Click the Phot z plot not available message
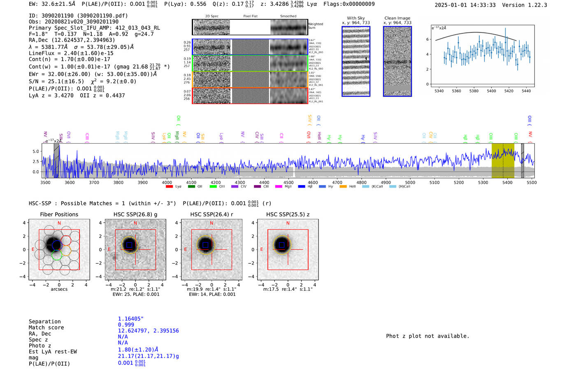576x392 pixels. [x=427, y=336]
